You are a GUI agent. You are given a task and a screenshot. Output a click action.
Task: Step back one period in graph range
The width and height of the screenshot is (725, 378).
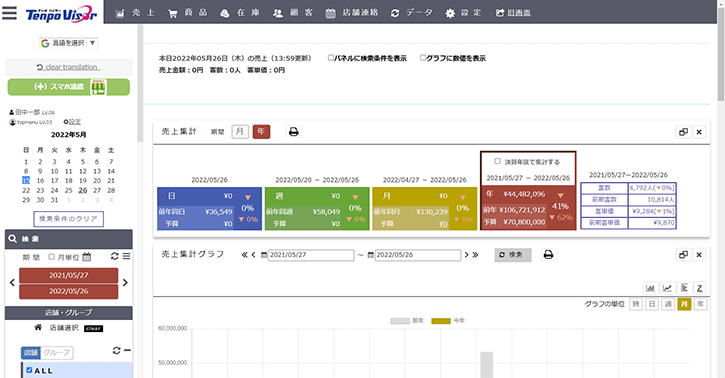coord(253,255)
